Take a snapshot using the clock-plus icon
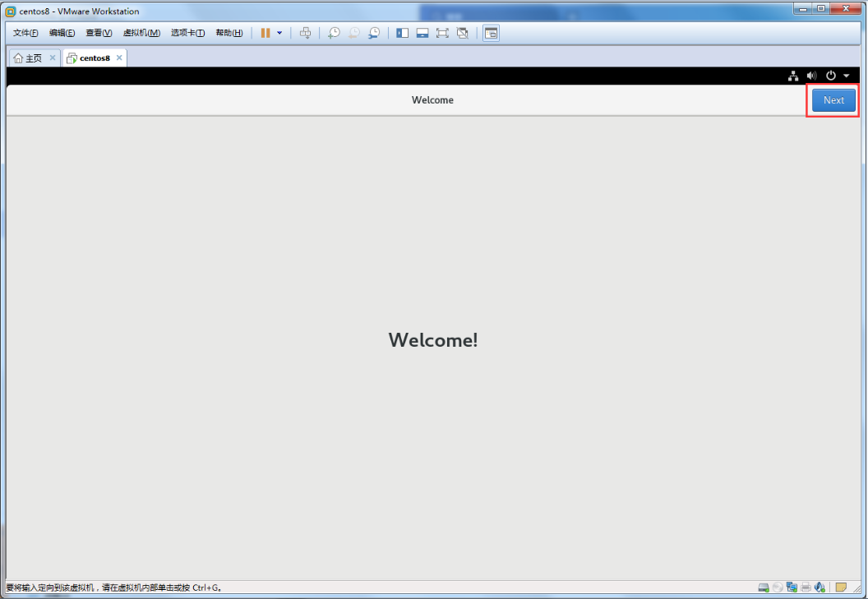The width and height of the screenshot is (868, 599). pos(334,33)
